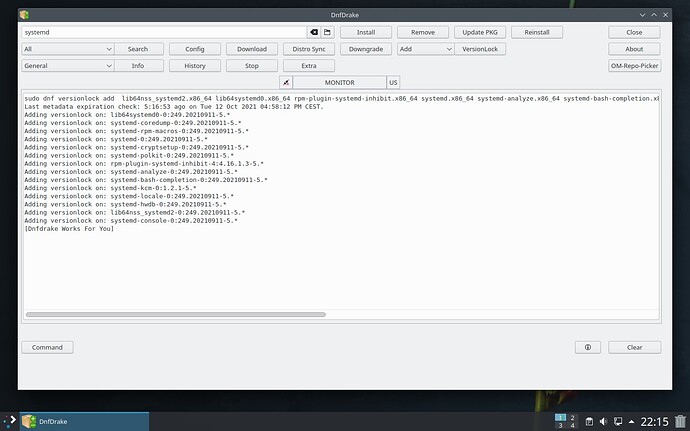Open the Extra options
690x431 pixels.
(x=309, y=66)
